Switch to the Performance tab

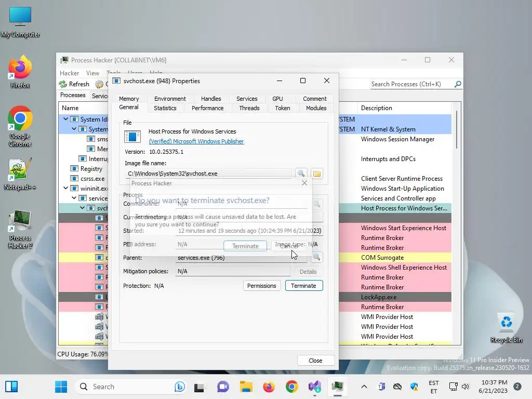click(208, 108)
